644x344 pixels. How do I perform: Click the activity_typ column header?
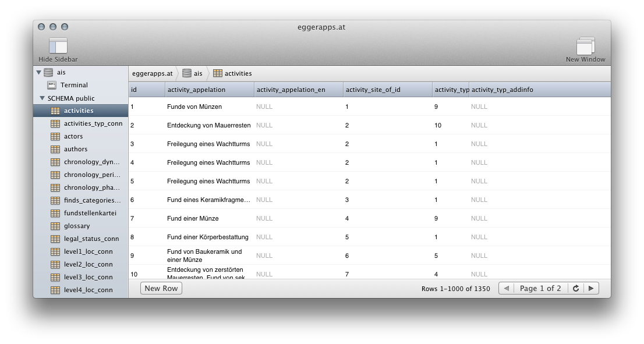451,90
